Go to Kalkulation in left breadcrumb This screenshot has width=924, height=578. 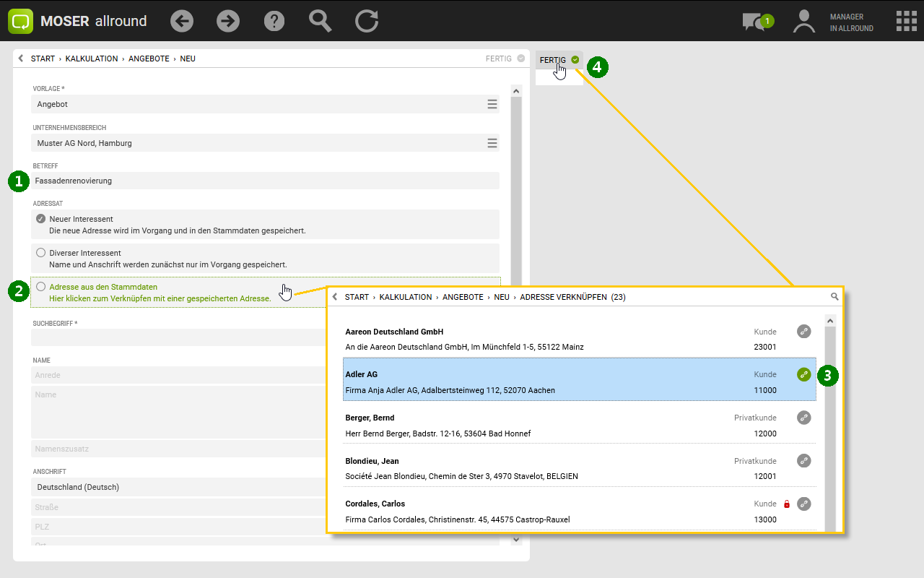click(x=91, y=59)
